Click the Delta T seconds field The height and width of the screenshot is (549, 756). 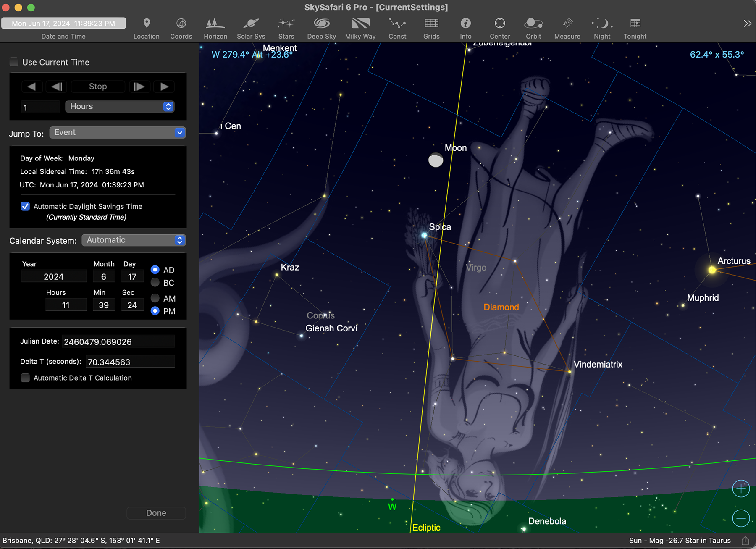point(130,362)
